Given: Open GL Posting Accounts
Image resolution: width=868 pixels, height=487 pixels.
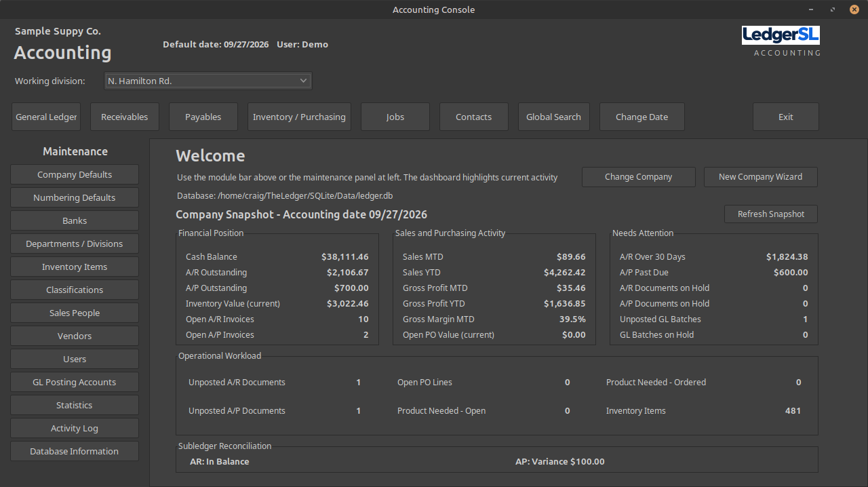Looking at the screenshot, I should (x=75, y=382).
